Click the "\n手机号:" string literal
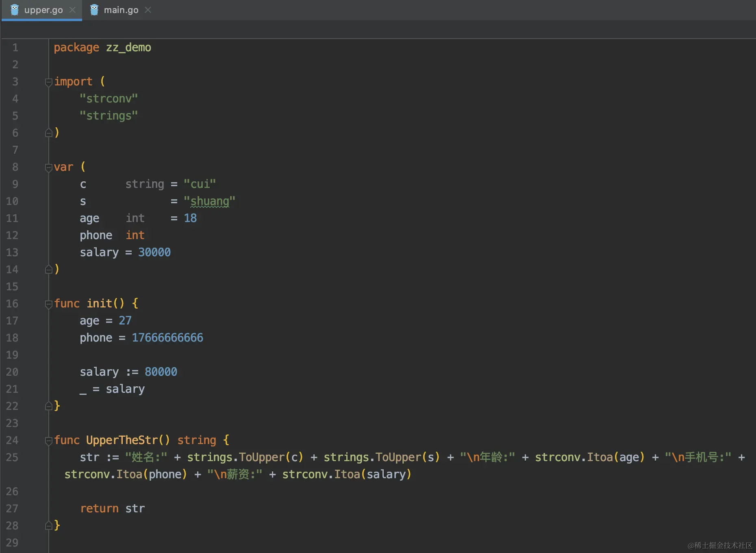Screen dimensions: 756x553 click(698, 457)
